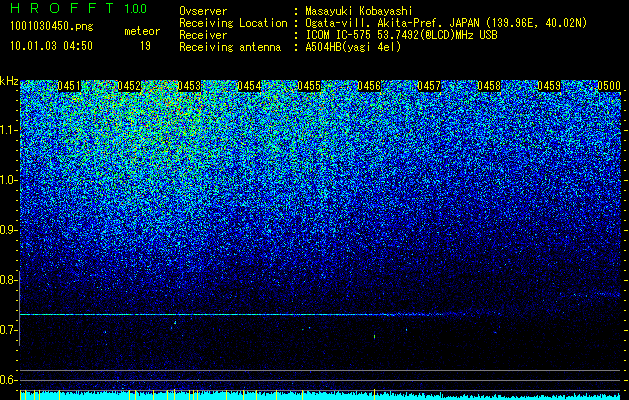This screenshot has width=629, height=400.
Task: Select the filename 1001030450.png
Action: [x=51, y=26]
